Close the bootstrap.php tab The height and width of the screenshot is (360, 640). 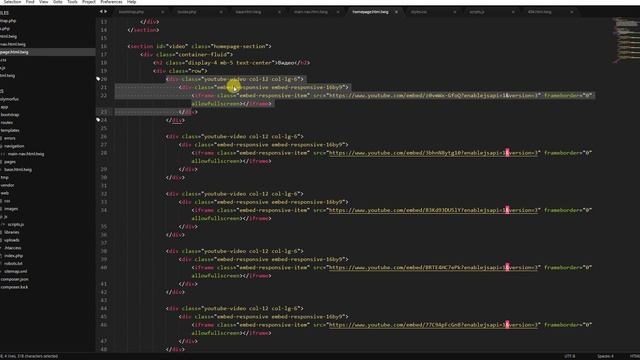coord(162,12)
